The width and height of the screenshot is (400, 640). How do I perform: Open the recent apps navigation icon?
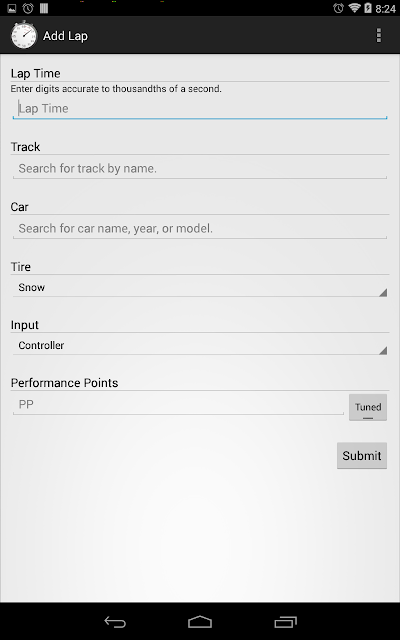click(285, 622)
